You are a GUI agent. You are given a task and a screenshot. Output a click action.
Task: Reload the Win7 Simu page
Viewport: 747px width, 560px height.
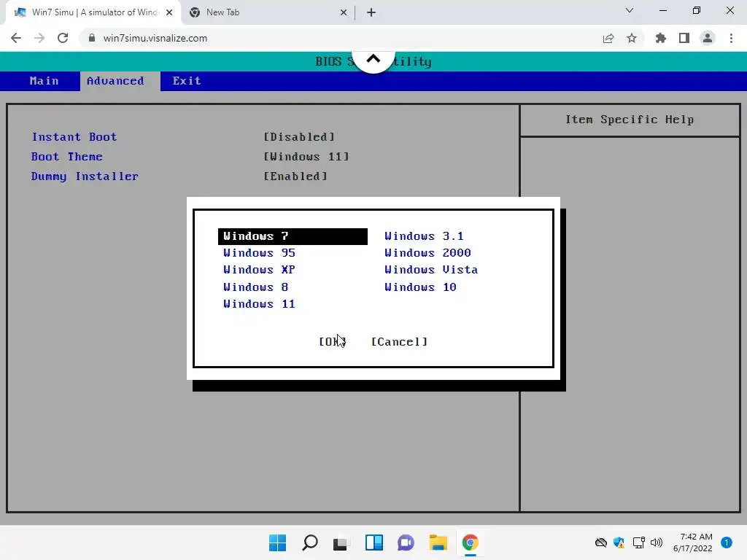63,38
